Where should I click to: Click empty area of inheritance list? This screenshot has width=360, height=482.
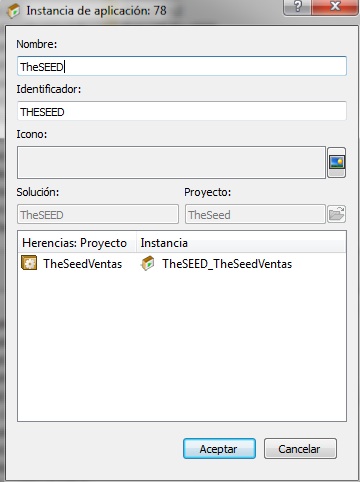182,347
